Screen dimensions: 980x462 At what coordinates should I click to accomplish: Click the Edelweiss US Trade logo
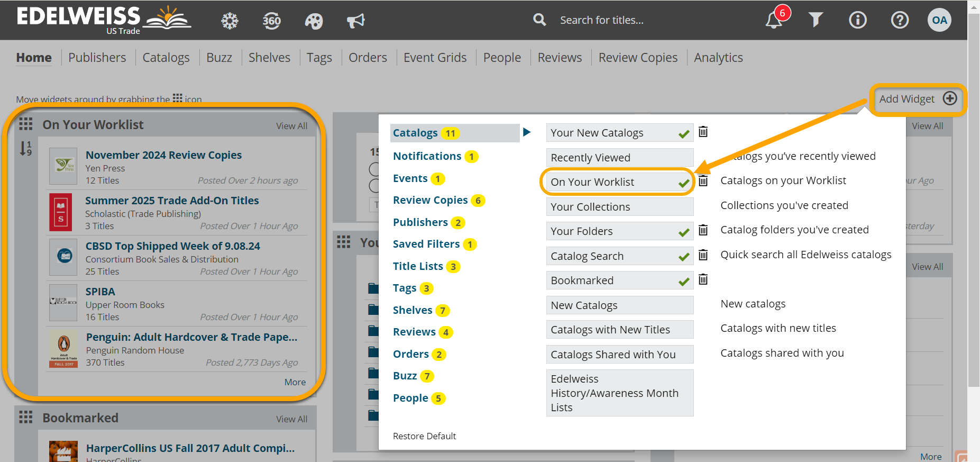click(103, 20)
